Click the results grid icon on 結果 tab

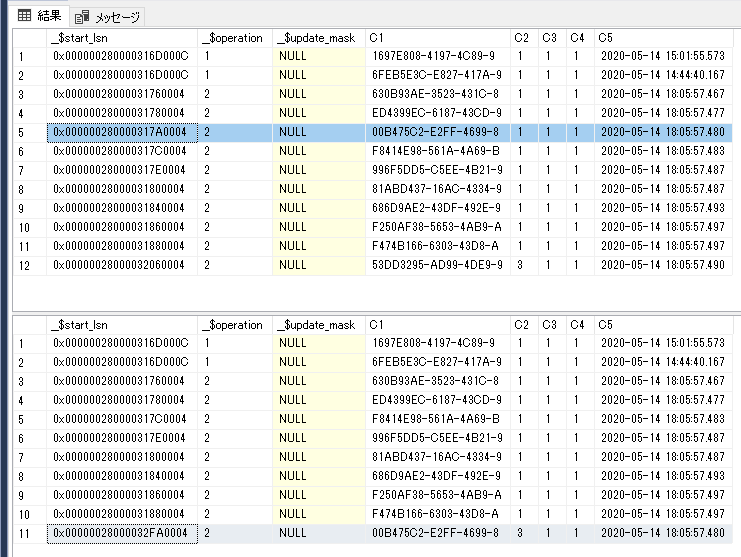pyautogui.click(x=24, y=16)
